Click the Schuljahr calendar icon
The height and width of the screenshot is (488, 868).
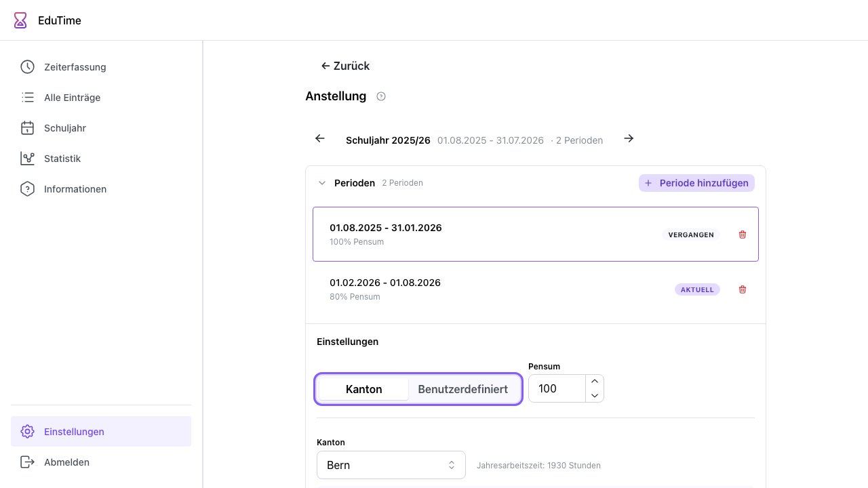[x=27, y=128]
